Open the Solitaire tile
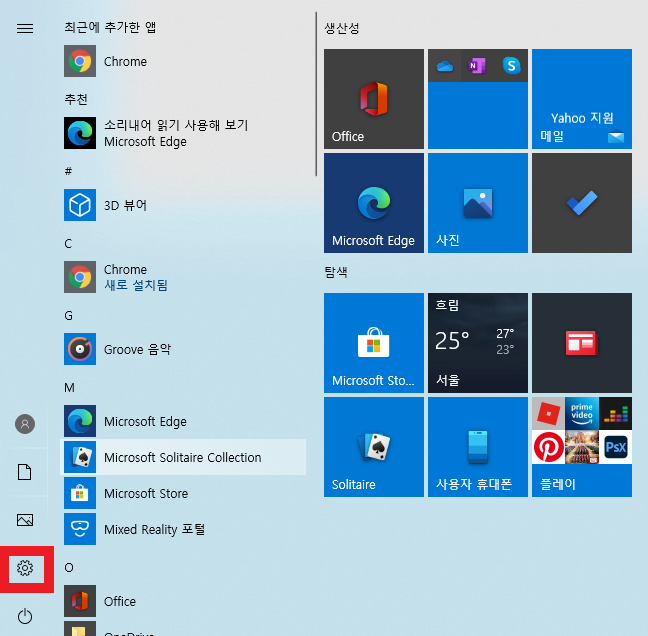The height and width of the screenshot is (636, 648). [374, 447]
